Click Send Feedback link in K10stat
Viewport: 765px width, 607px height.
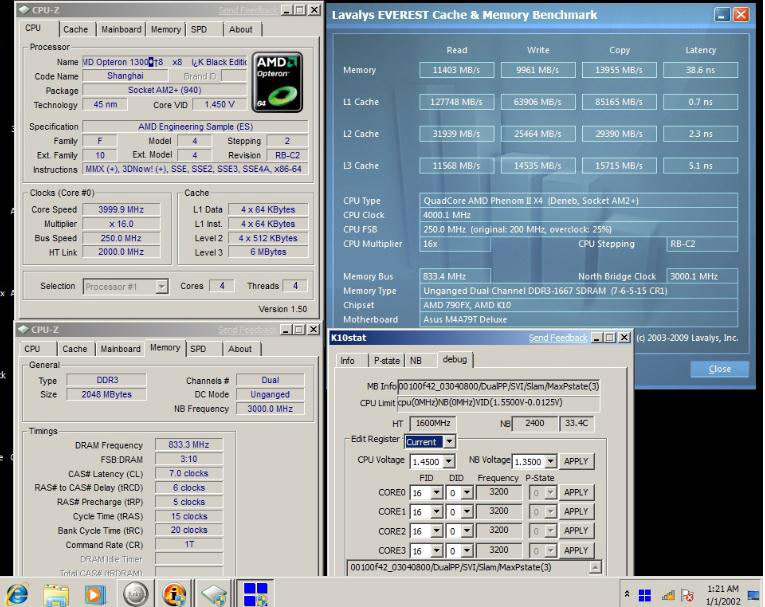click(558, 338)
